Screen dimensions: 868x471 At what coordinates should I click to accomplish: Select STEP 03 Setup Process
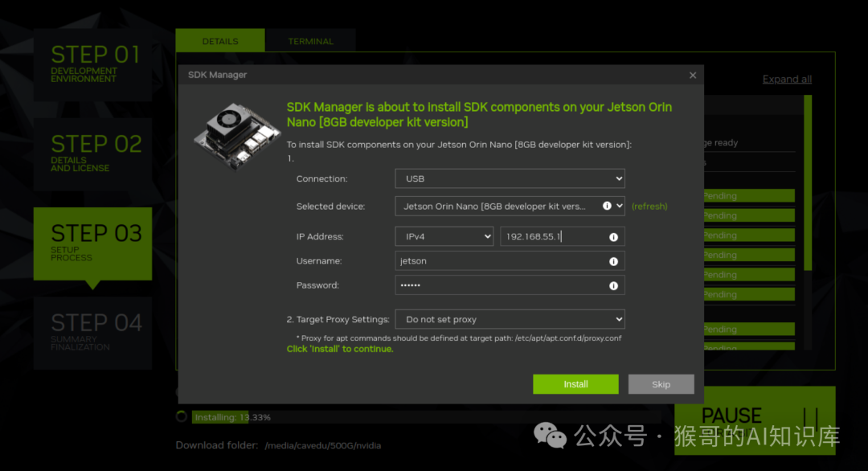(x=93, y=244)
